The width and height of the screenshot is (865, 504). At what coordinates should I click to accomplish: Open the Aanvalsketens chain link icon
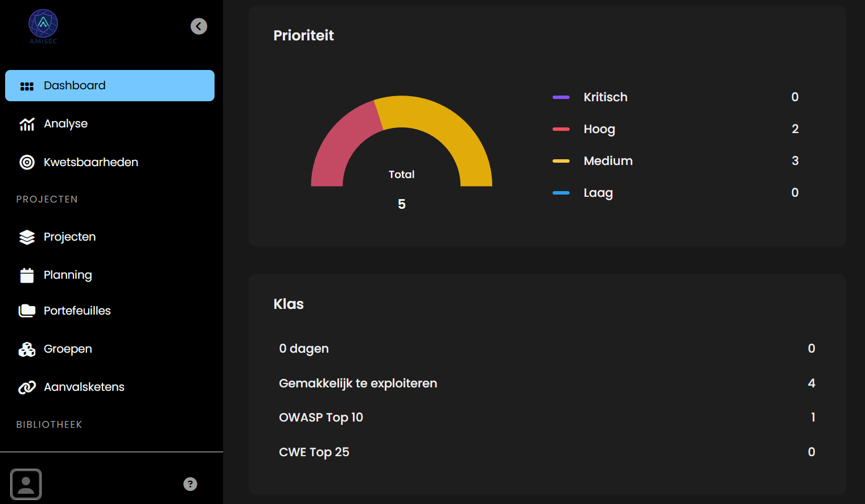(27, 387)
